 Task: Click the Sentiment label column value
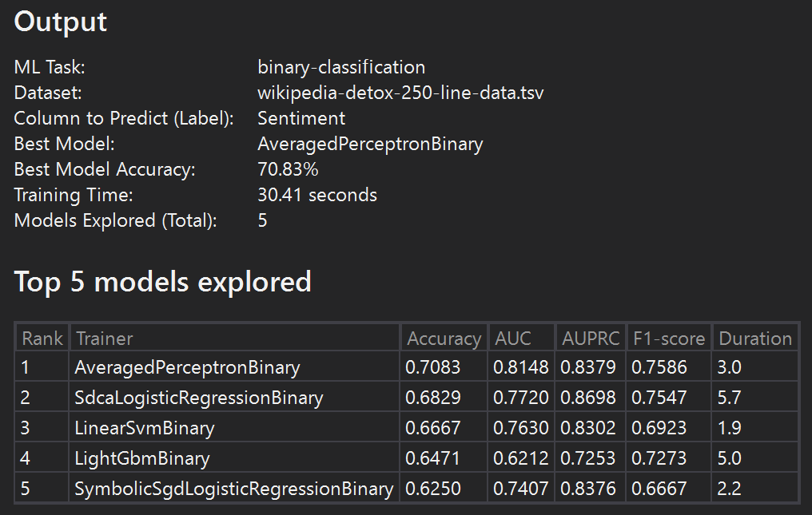301,118
